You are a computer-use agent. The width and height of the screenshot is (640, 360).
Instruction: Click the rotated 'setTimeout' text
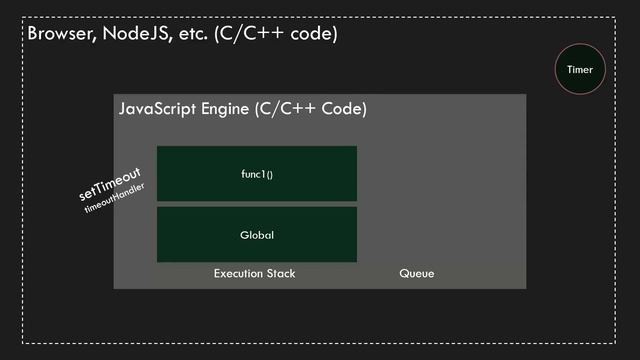109,184
